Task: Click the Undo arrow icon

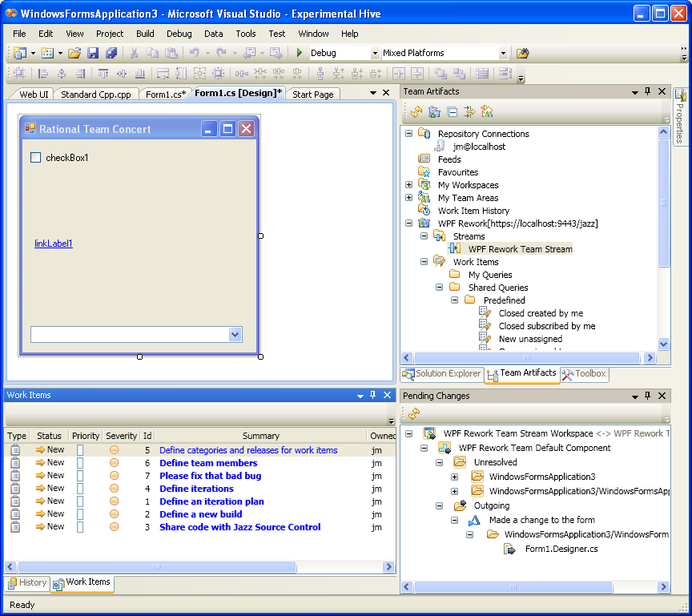Action: tap(194, 54)
